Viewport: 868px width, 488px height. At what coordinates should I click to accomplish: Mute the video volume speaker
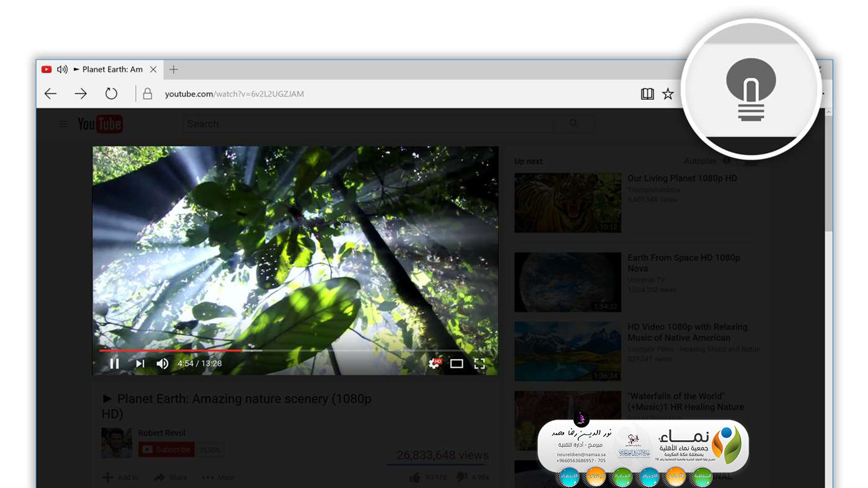pos(162,363)
